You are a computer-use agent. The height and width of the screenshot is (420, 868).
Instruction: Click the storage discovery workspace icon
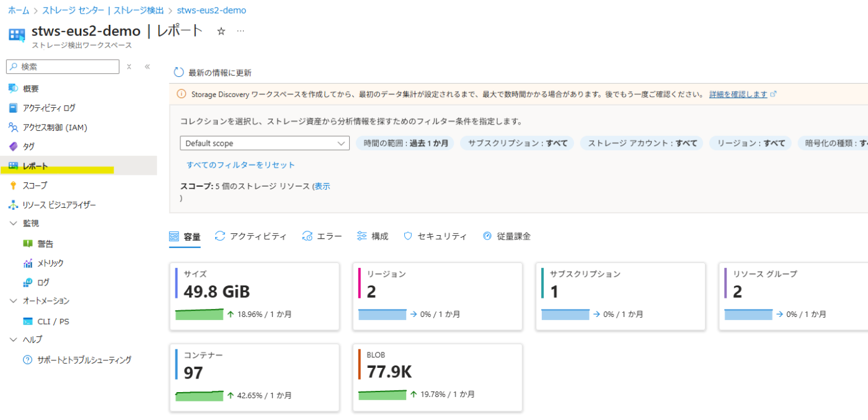[17, 35]
